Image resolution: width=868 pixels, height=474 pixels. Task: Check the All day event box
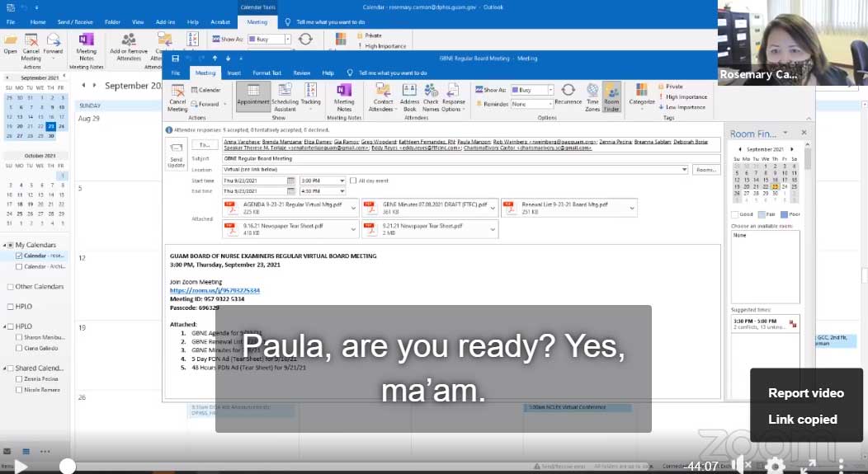click(x=353, y=181)
